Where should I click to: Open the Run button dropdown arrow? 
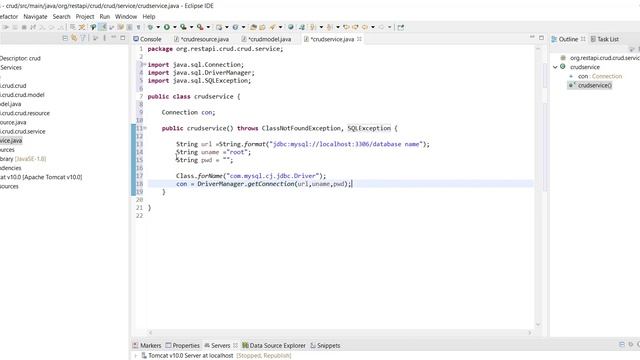[174, 27]
